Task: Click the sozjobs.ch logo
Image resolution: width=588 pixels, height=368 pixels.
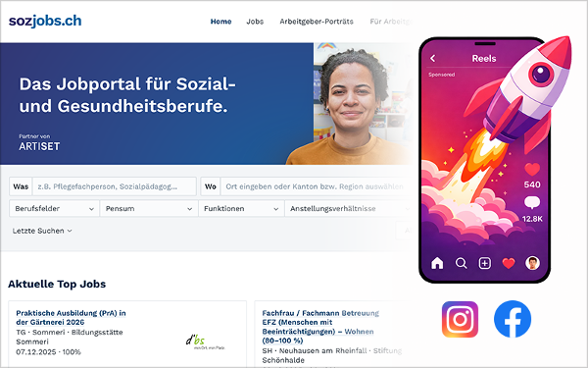Action: click(45, 21)
